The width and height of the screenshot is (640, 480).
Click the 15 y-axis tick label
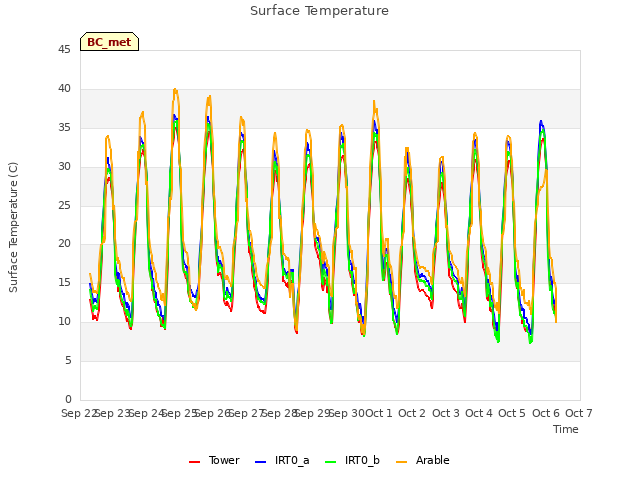(64, 282)
